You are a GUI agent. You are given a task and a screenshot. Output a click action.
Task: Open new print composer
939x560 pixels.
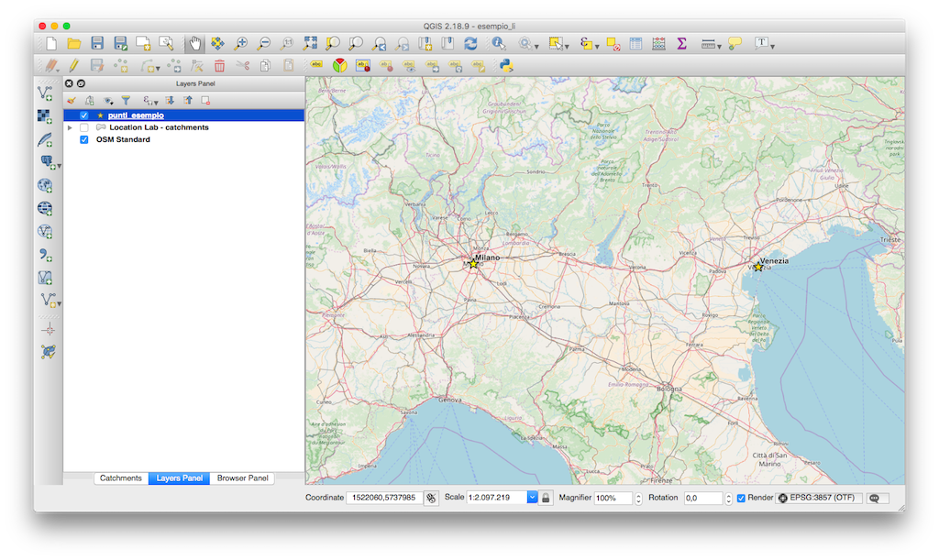(143, 43)
